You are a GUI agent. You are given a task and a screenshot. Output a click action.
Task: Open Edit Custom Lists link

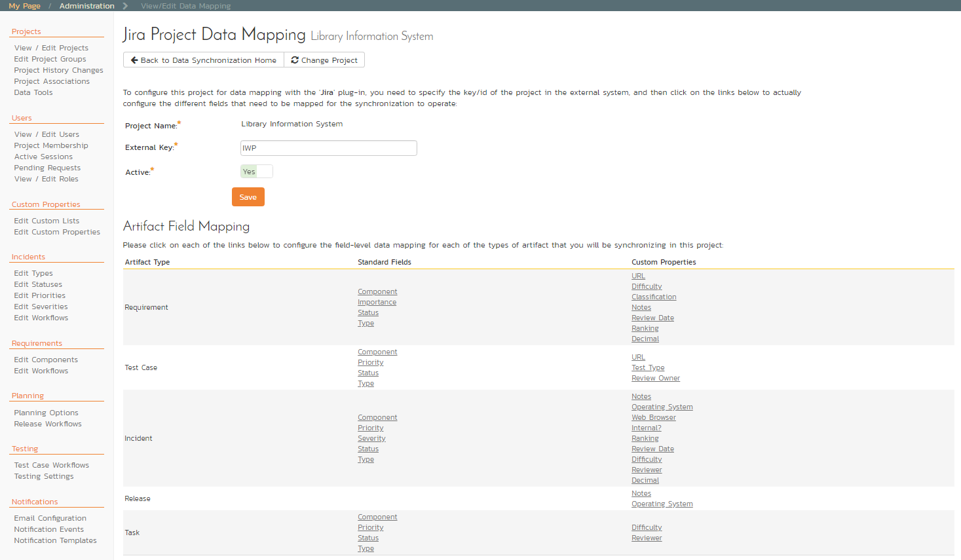click(x=47, y=221)
